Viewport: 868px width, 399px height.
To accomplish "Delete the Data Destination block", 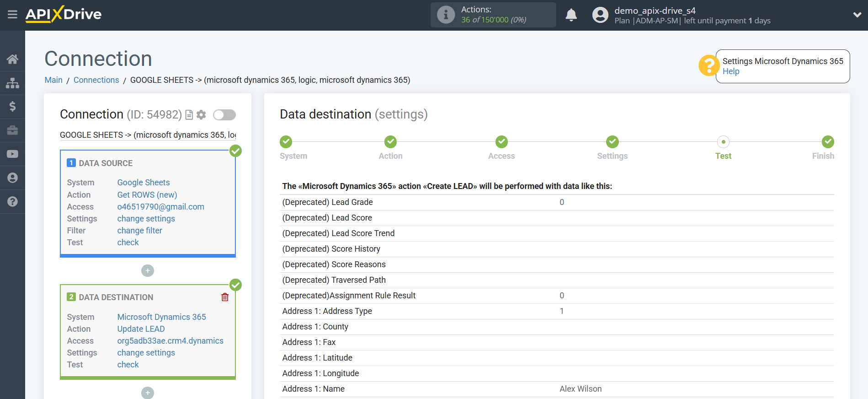I will point(225,297).
